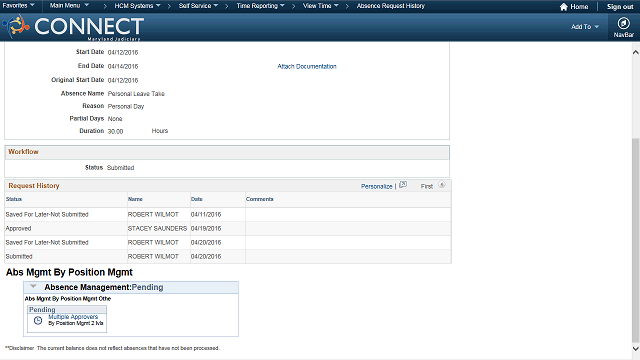The width and height of the screenshot is (640, 360).
Task: Open the Multiple Approvers link
Action: (73, 317)
